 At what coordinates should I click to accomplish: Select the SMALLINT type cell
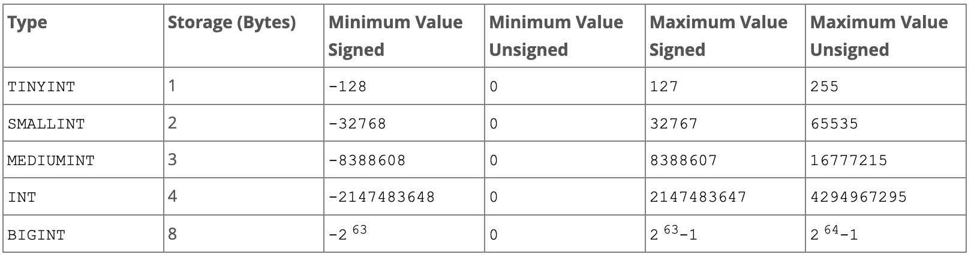(x=83, y=123)
